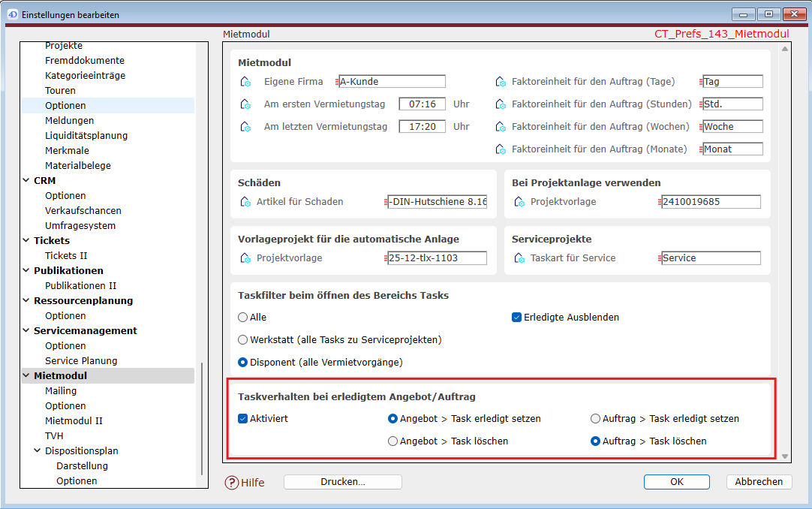Image resolution: width=812 pixels, height=509 pixels.
Task: Open Umfragesystem under CRM
Action: click(x=80, y=226)
